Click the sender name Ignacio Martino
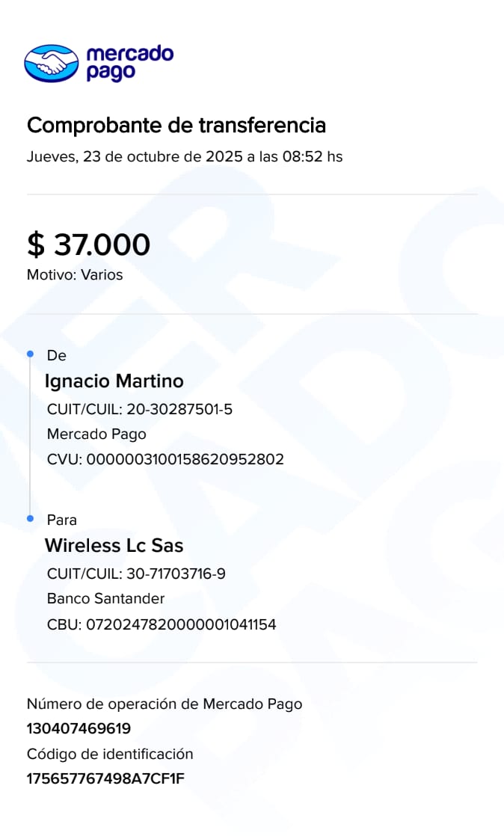This screenshot has height=836, width=504. pos(114,381)
